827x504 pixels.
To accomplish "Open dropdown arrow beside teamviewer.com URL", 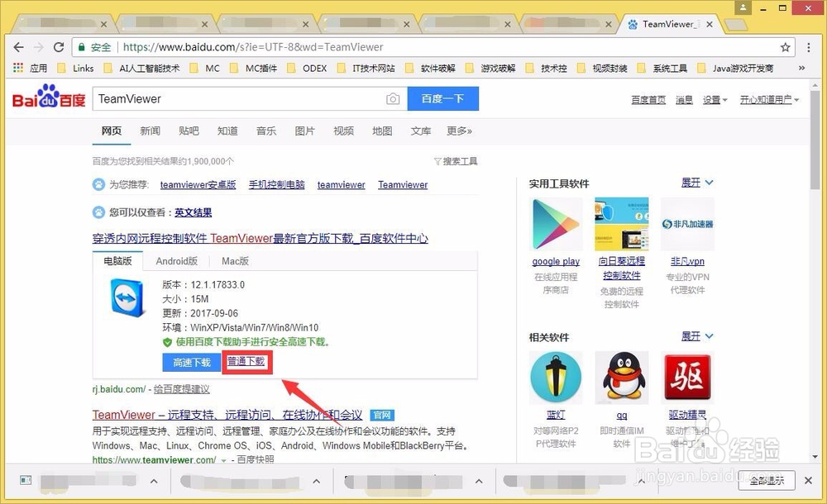I will (x=223, y=460).
